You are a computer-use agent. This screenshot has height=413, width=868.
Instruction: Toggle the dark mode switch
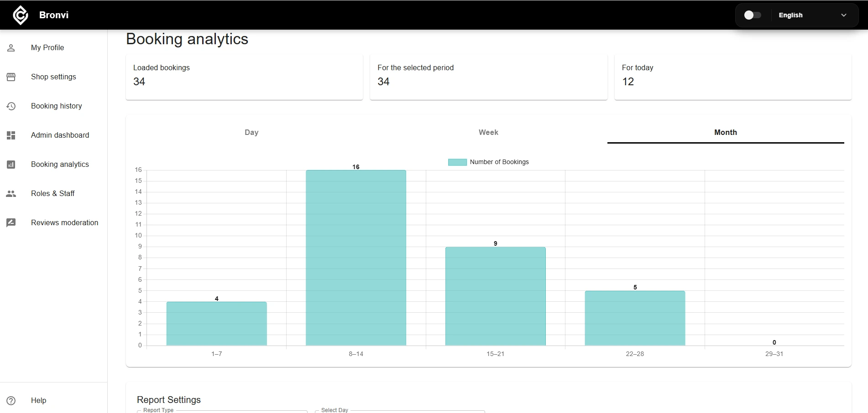tap(753, 15)
